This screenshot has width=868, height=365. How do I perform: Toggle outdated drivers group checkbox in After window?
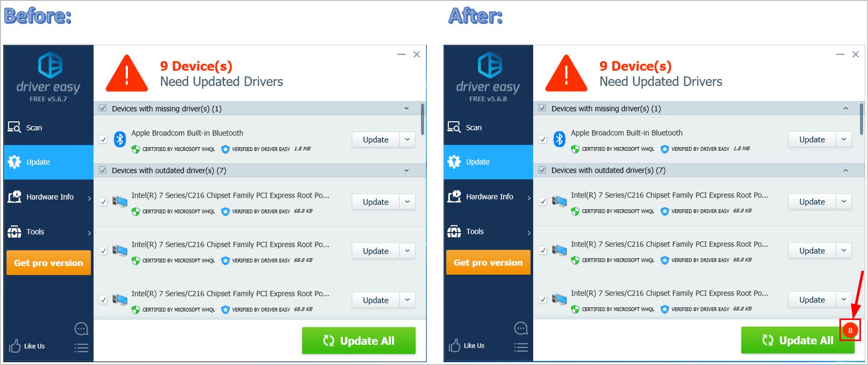tap(542, 170)
